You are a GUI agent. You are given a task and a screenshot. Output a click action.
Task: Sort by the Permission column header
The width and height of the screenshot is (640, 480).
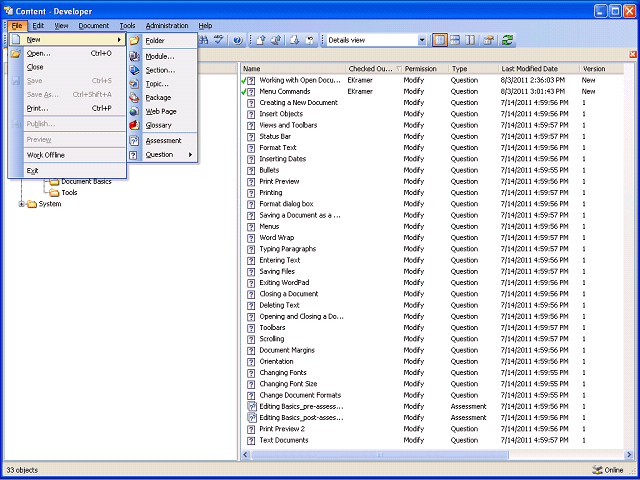[x=425, y=69]
